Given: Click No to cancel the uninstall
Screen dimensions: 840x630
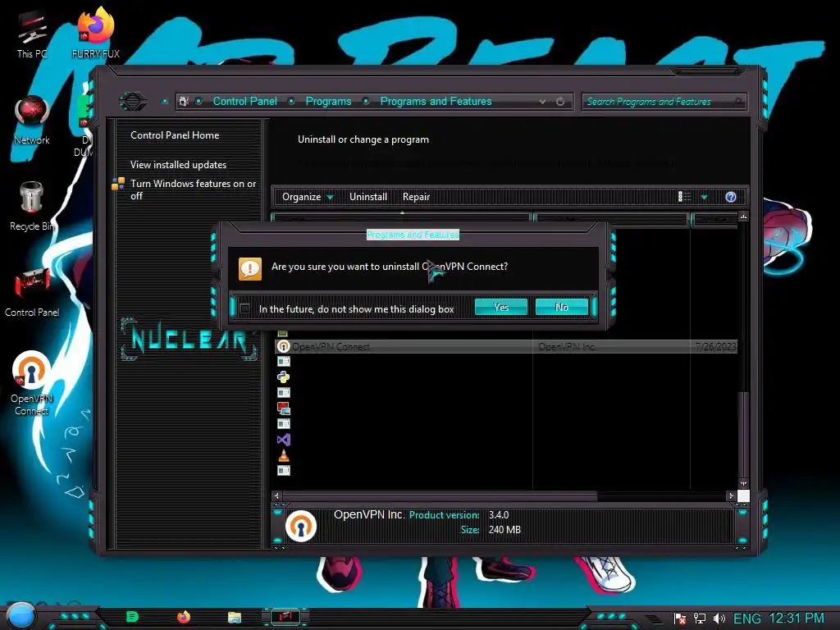Looking at the screenshot, I should 561,307.
